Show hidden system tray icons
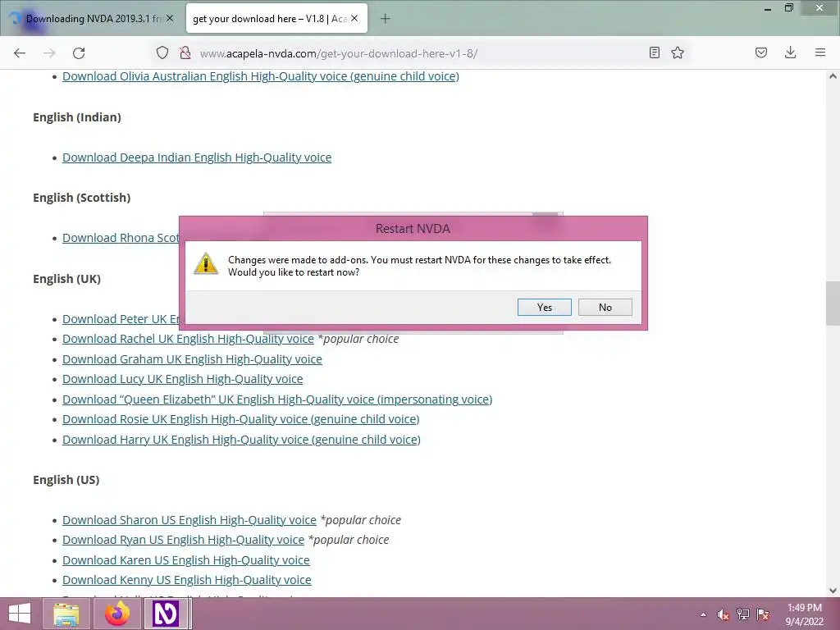840x630 pixels. pyautogui.click(x=703, y=614)
